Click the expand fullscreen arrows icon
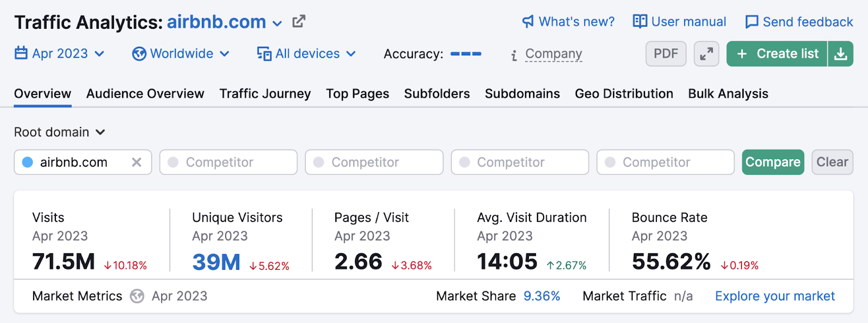868x323 pixels. 706,54
